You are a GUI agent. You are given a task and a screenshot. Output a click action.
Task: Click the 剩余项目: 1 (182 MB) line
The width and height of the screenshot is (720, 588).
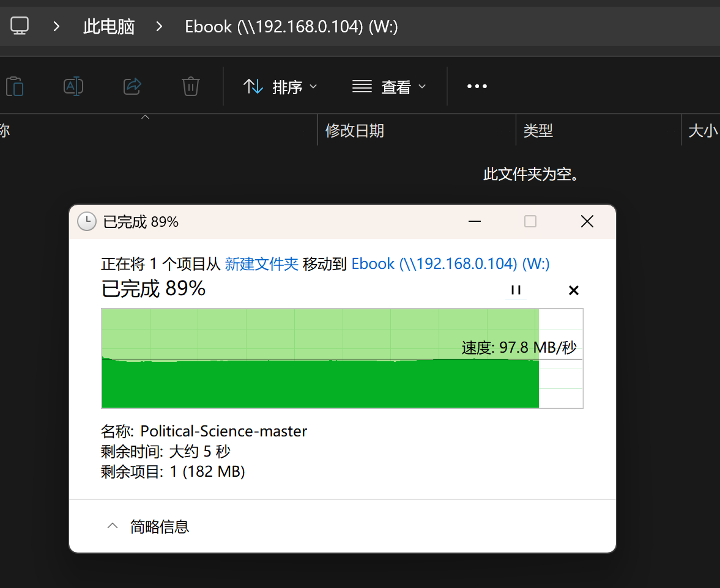[x=173, y=471]
